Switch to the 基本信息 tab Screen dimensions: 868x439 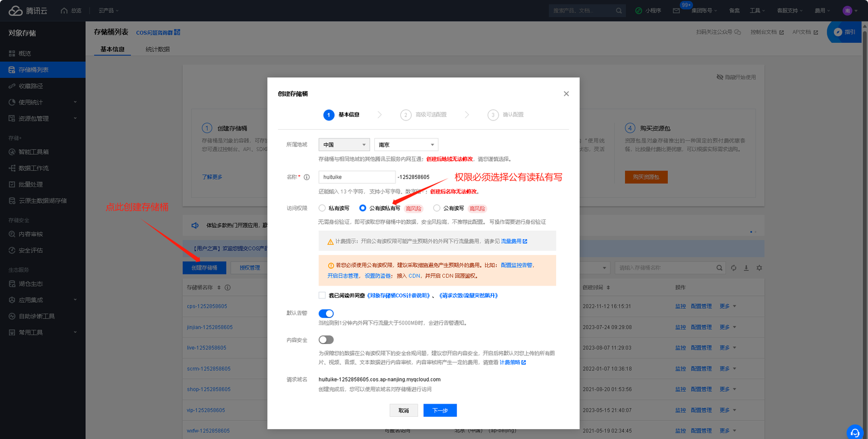point(112,49)
